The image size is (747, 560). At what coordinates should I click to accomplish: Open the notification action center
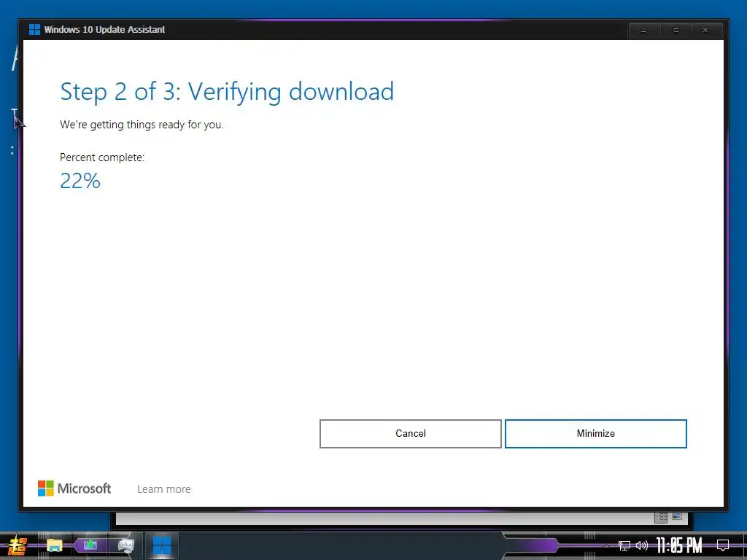[723, 545]
